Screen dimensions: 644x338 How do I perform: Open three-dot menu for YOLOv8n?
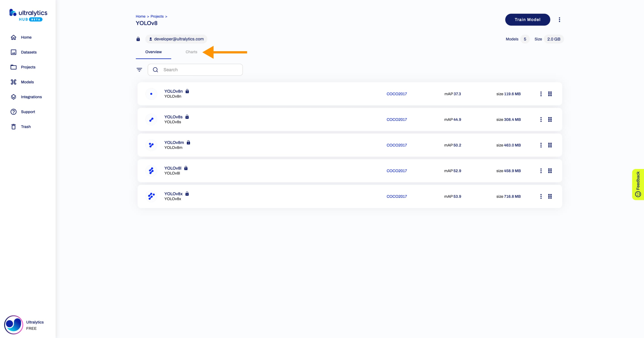click(540, 94)
